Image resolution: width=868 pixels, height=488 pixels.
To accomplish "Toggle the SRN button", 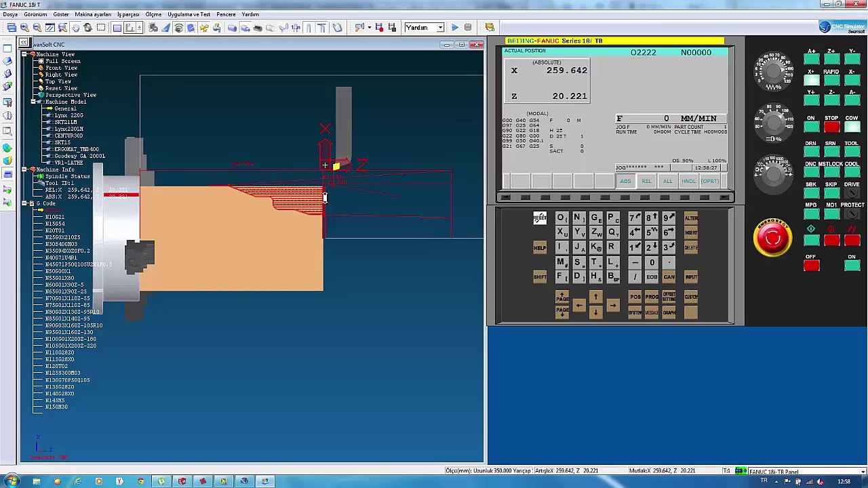I will tap(831, 152).
